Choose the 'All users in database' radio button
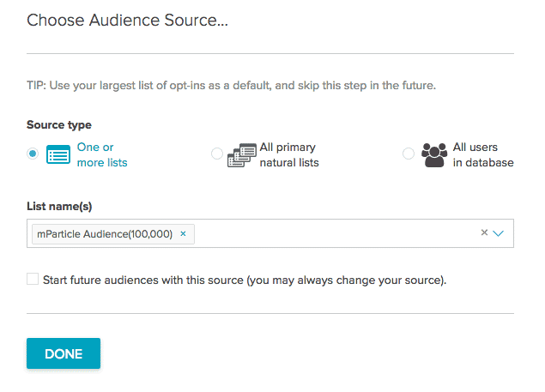Screen dimensions: 545x392 [409, 154]
